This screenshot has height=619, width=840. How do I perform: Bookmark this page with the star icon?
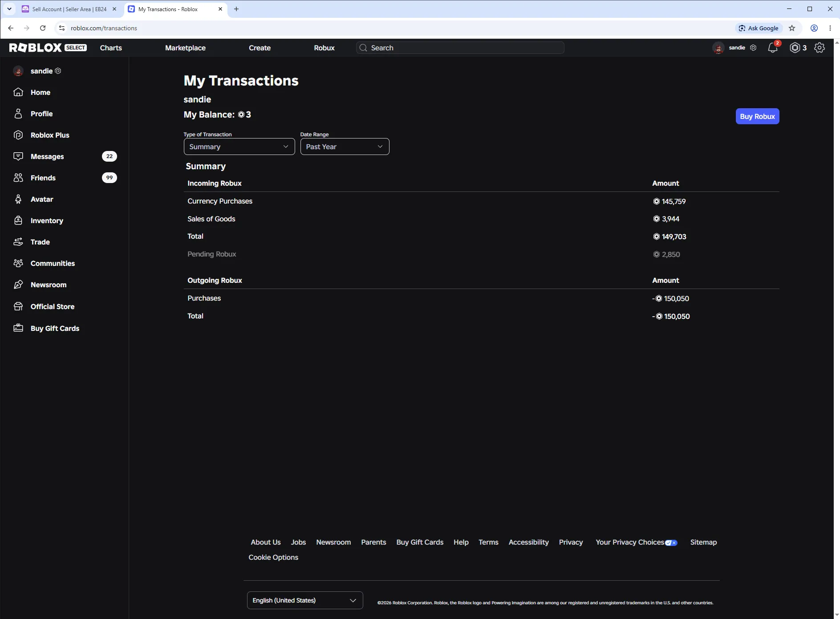[x=792, y=28]
